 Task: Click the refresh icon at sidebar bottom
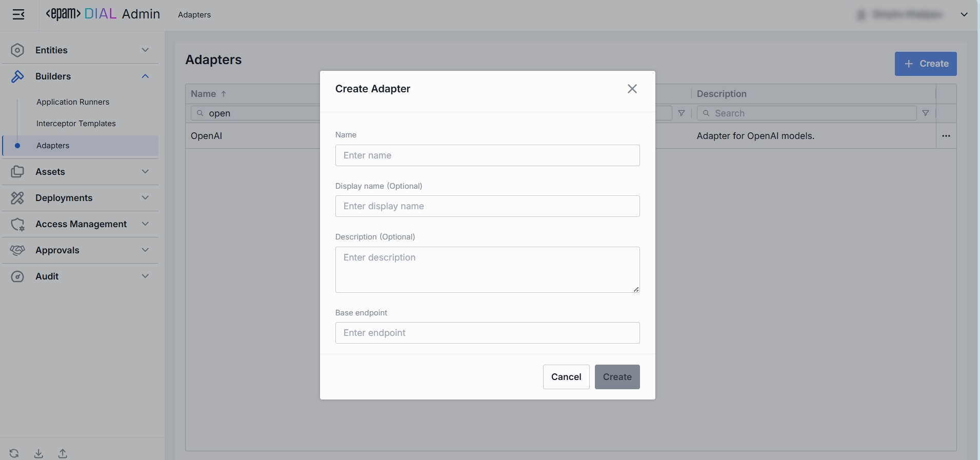point(14,453)
